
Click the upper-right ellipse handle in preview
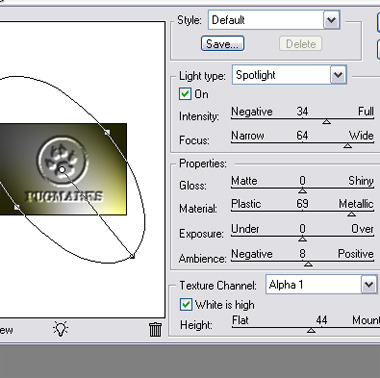pyautogui.click(x=107, y=133)
